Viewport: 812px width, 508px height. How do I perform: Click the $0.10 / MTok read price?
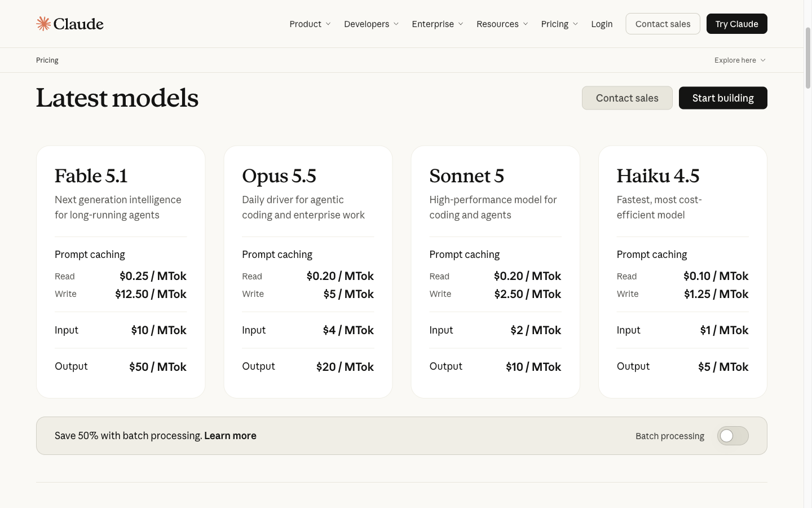click(x=716, y=276)
